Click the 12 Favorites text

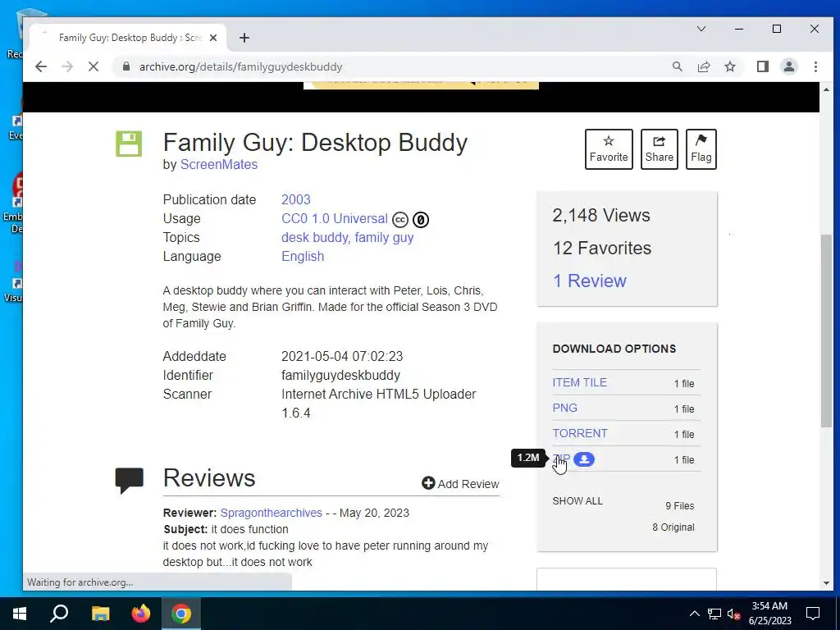pyautogui.click(x=602, y=248)
